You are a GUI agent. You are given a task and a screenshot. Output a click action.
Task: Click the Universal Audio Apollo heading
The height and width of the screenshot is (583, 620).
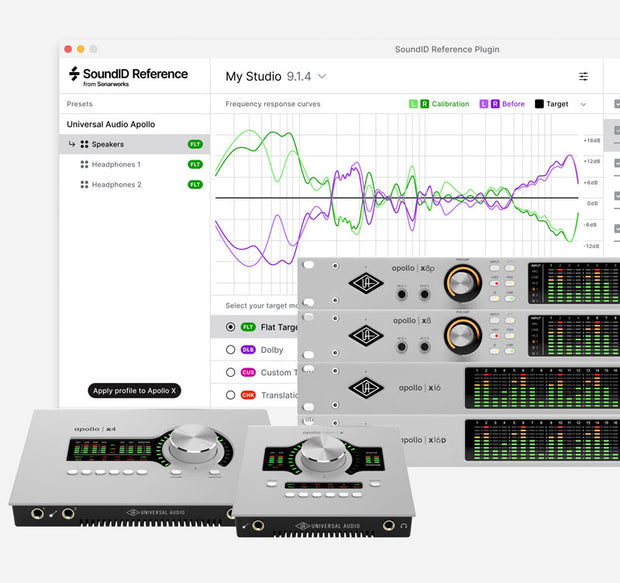coord(111,124)
